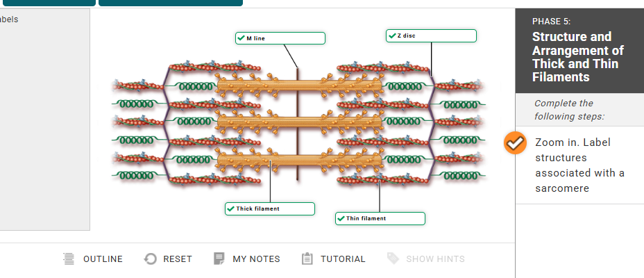Select the Thick filament label box
The height and width of the screenshot is (278, 644).
[x=270, y=208]
